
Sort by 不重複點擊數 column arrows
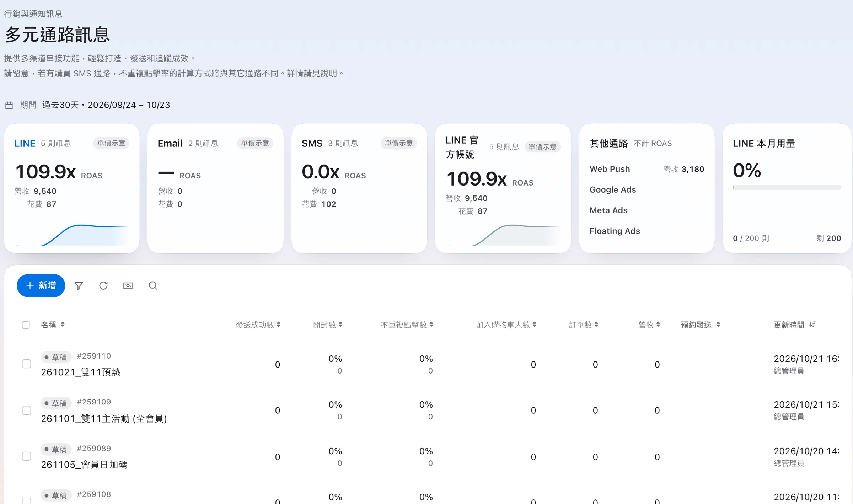coord(431,325)
